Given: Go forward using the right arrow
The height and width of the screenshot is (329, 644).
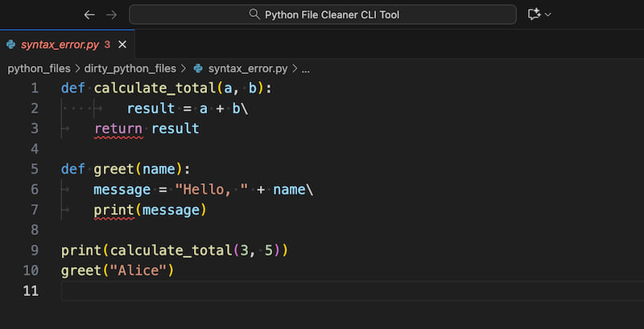Looking at the screenshot, I should (x=111, y=15).
